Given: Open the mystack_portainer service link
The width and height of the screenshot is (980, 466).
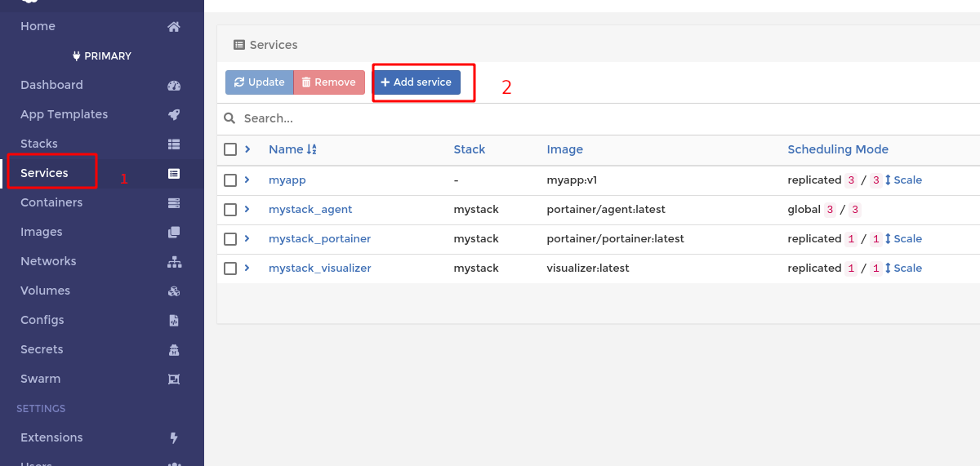Looking at the screenshot, I should pos(320,238).
